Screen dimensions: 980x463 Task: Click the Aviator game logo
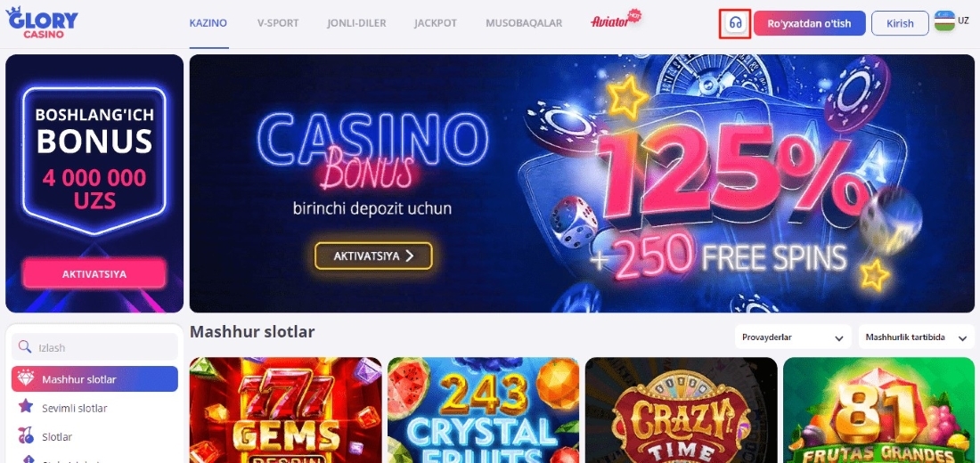[x=617, y=20]
